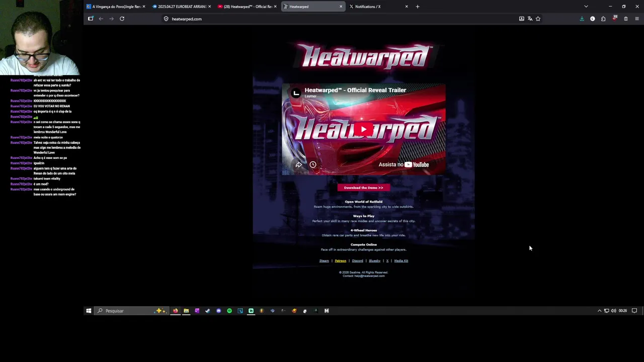Open the Media Kit link in the footer

click(401, 261)
